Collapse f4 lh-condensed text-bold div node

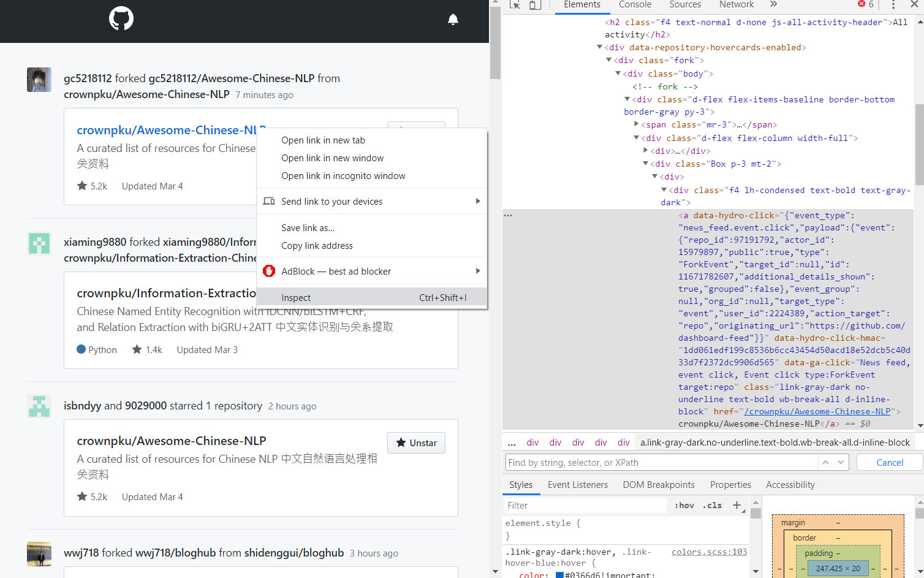click(664, 190)
